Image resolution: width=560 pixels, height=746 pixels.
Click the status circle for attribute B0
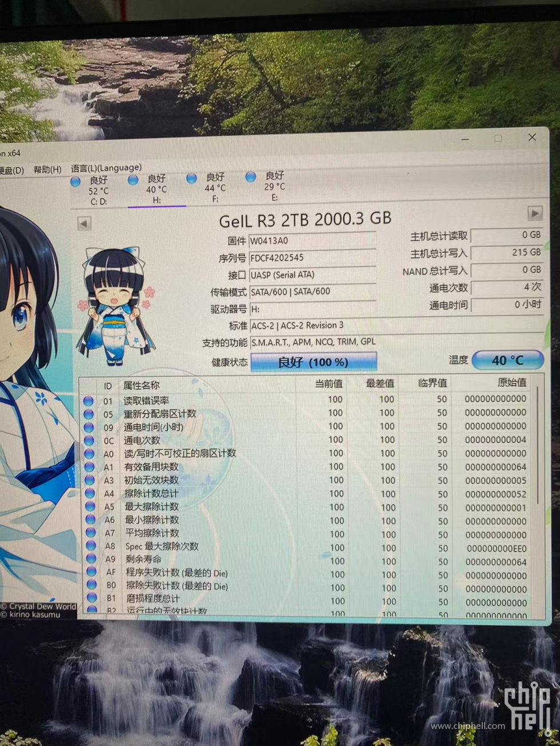[91, 584]
